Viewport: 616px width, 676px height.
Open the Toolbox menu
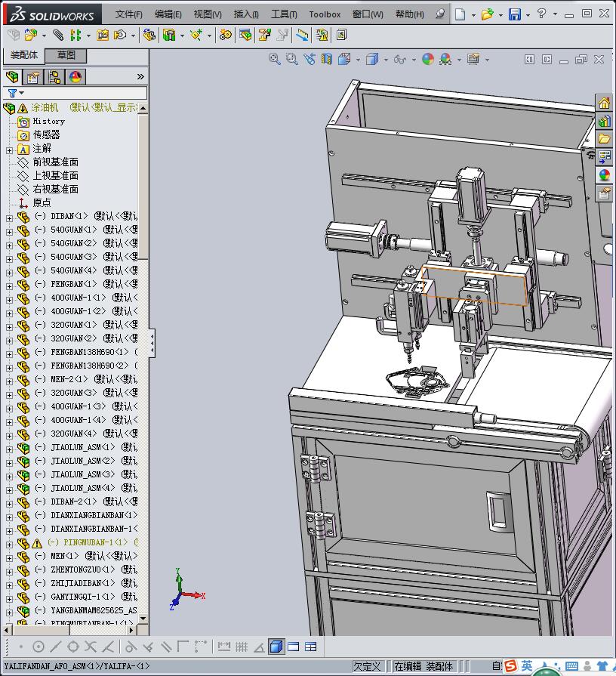point(325,14)
